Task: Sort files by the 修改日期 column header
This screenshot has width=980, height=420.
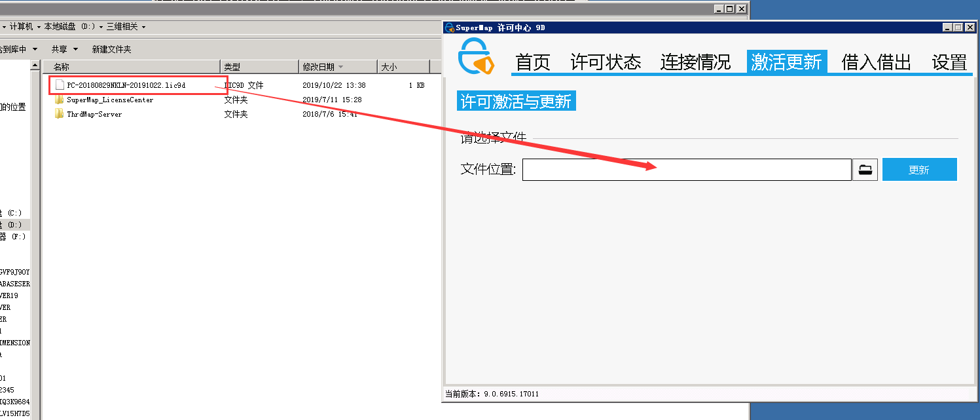Action: 338,67
